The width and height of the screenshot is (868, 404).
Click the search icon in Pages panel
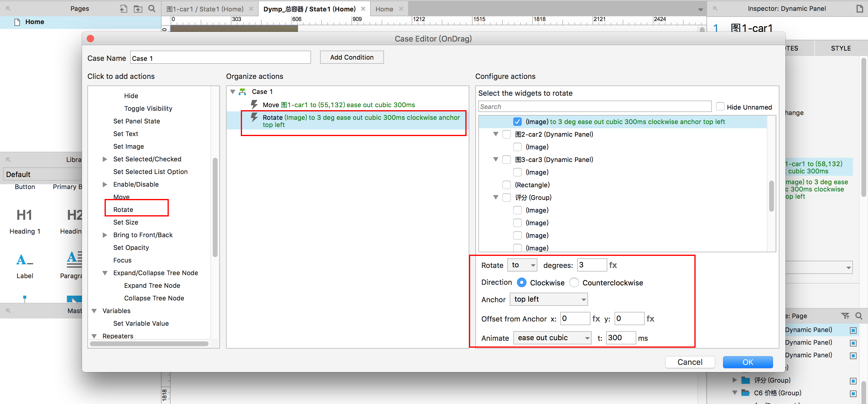pos(152,9)
